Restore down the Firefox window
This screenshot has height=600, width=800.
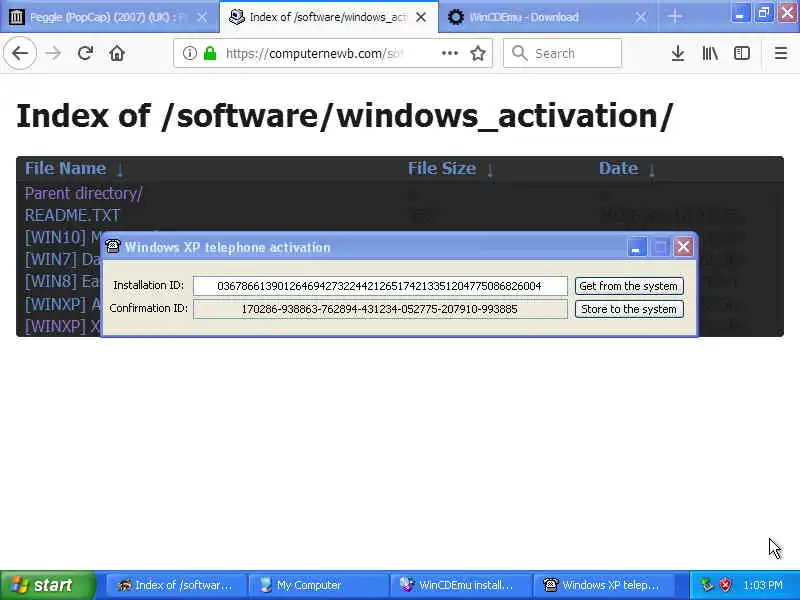(763, 13)
